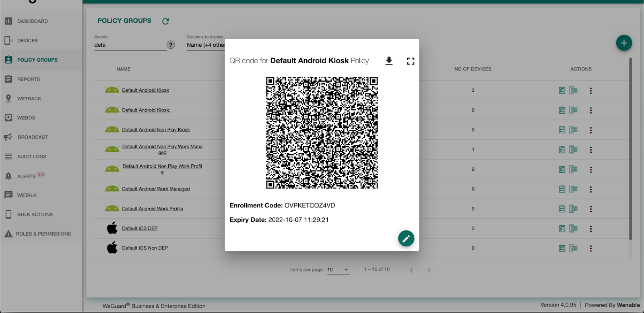644x313 pixels.
Task: Open Audit Logs in sidebar
Action: coord(41,156)
